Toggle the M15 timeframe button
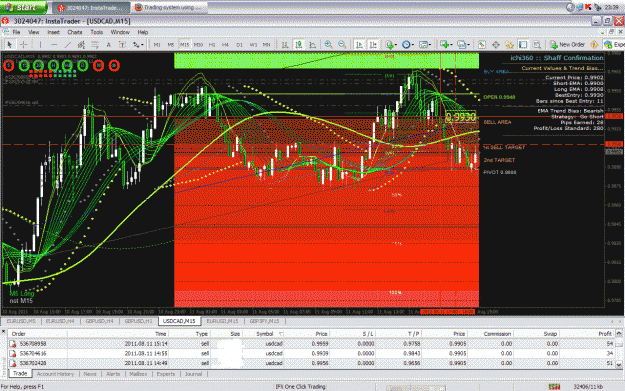 [184, 45]
